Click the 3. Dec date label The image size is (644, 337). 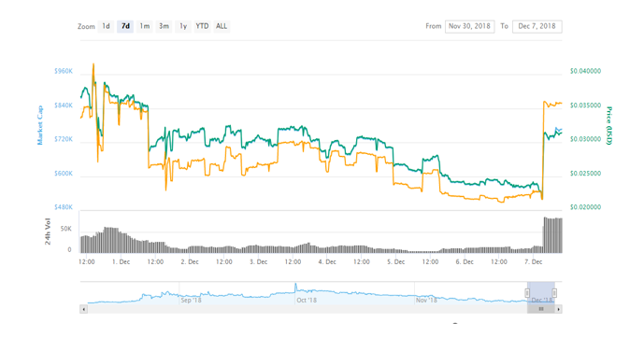(258, 261)
